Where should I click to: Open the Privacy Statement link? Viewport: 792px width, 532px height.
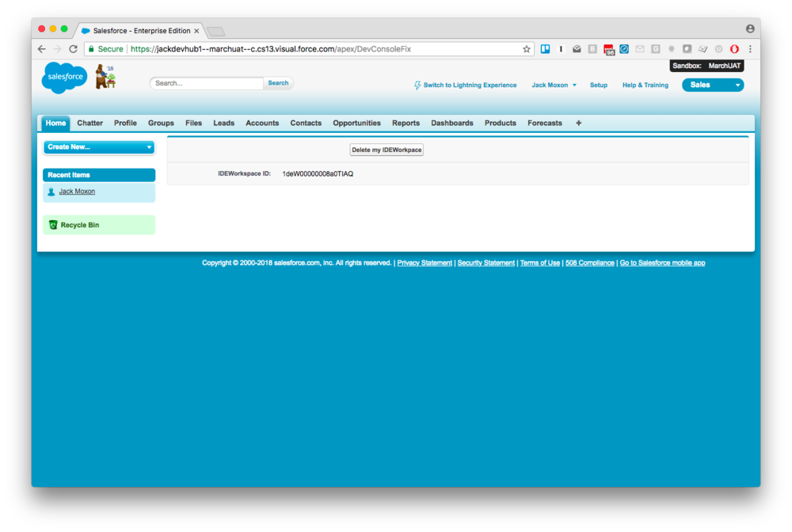424,262
